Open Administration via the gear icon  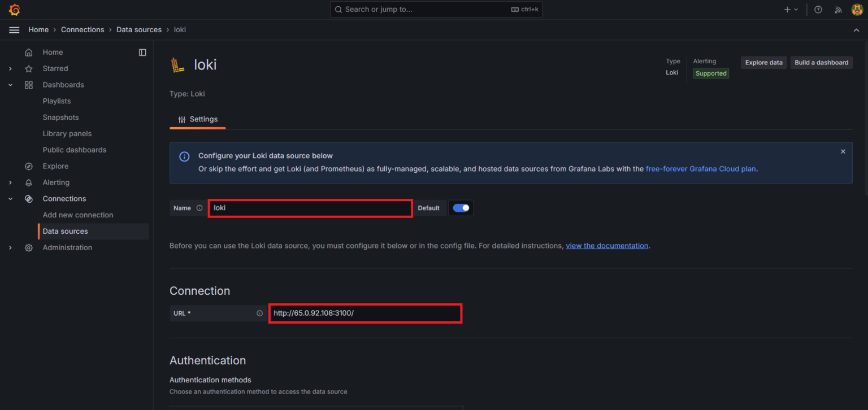coord(29,247)
